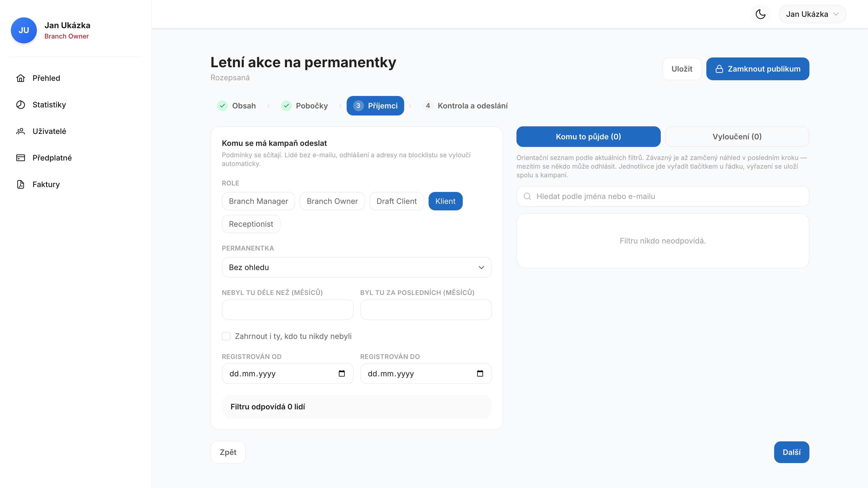Toggle the Branch Manager role chip

pyautogui.click(x=259, y=201)
